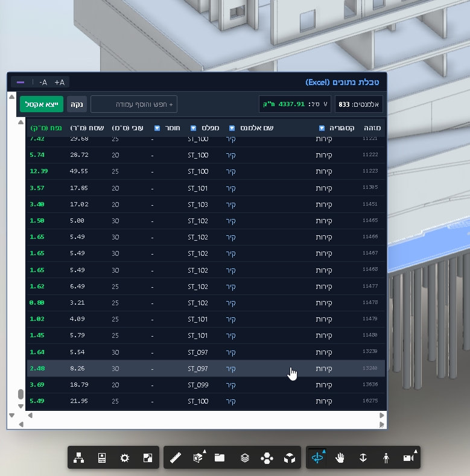Focus the חפש והוסף עמודה search field

(x=134, y=104)
